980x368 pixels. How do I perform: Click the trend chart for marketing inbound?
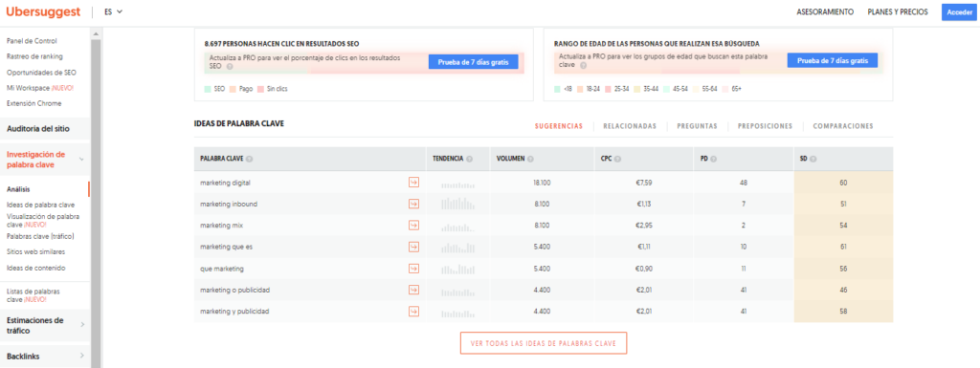457,204
